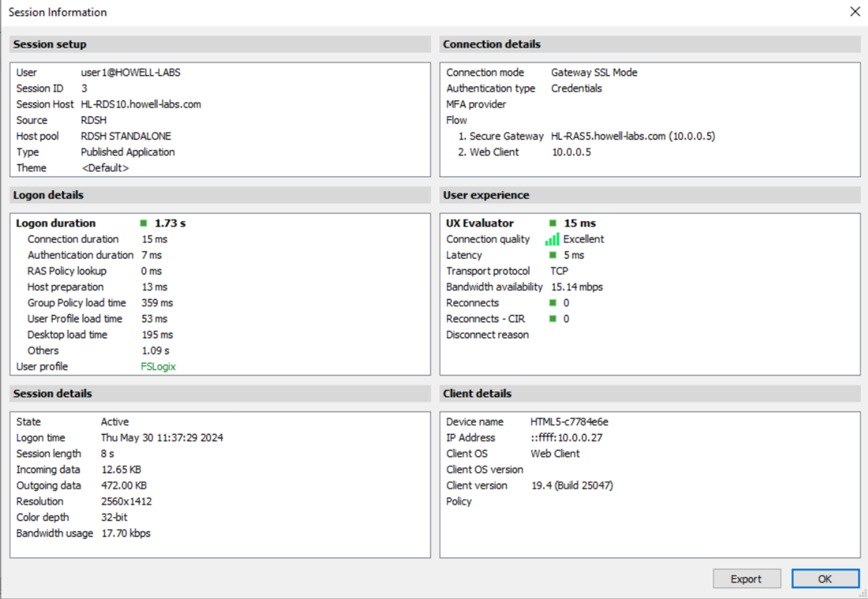This screenshot has height=599, width=868.
Task: Click the Session setup section header
Action: point(49,44)
